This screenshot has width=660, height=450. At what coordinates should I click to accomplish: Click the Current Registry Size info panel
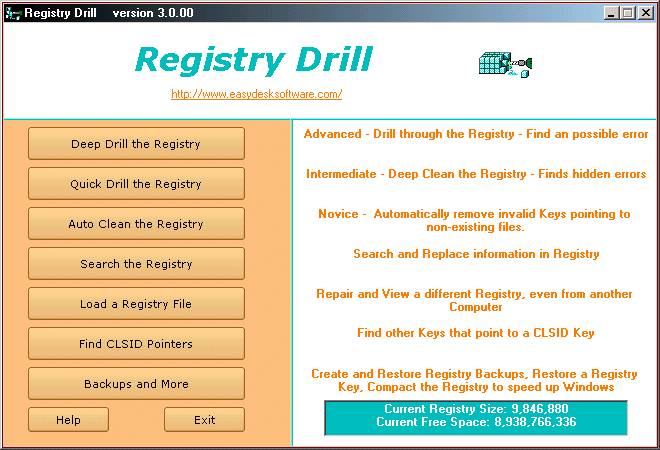(x=475, y=416)
